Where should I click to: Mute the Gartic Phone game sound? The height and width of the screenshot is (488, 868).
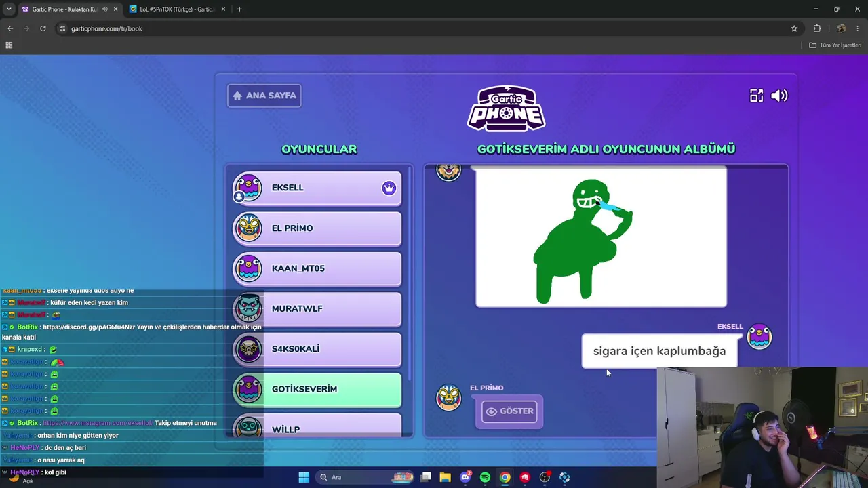coord(779,96)
